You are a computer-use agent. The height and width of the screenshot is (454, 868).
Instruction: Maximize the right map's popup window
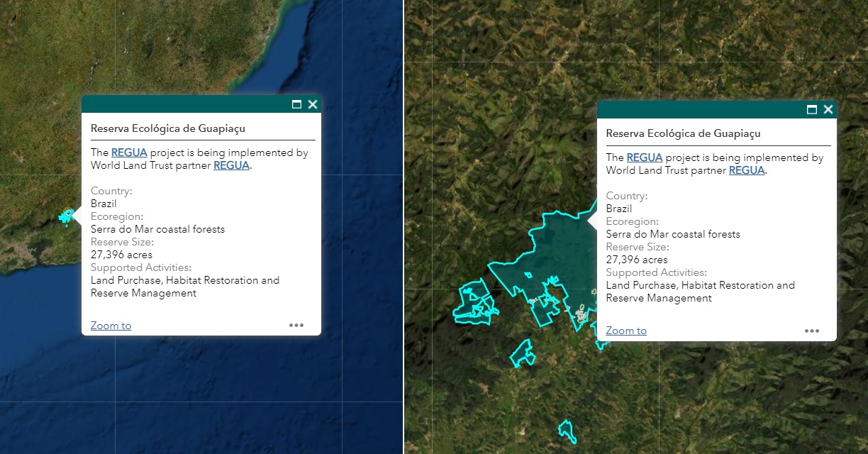point(812,109)
